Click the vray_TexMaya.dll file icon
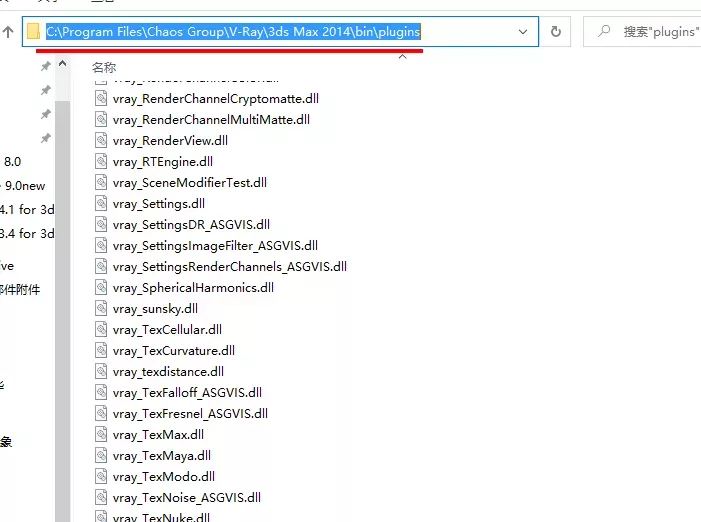 101,455
